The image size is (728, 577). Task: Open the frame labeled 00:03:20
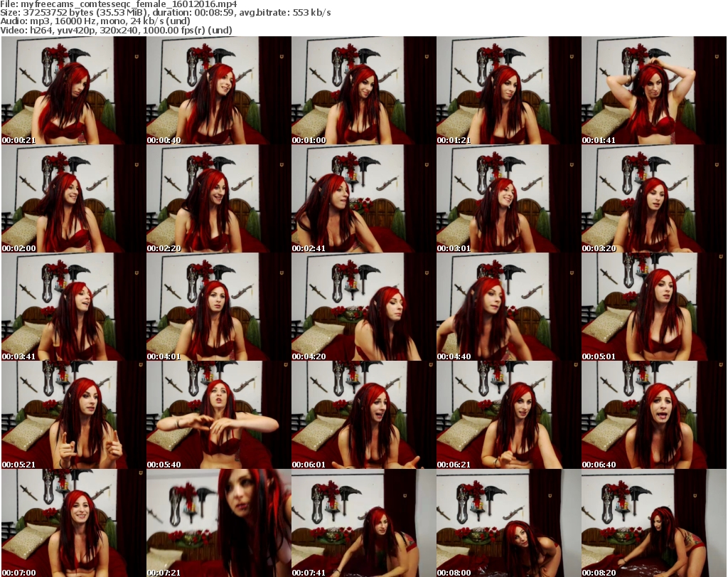[654, 198]
